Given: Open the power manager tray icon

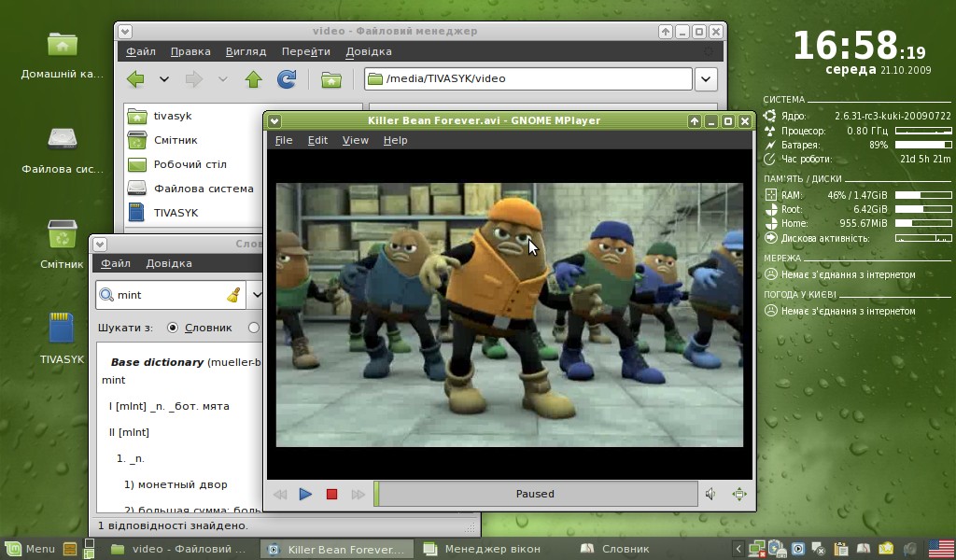Looking at the screenshot, I should click(x=778, y=549).
